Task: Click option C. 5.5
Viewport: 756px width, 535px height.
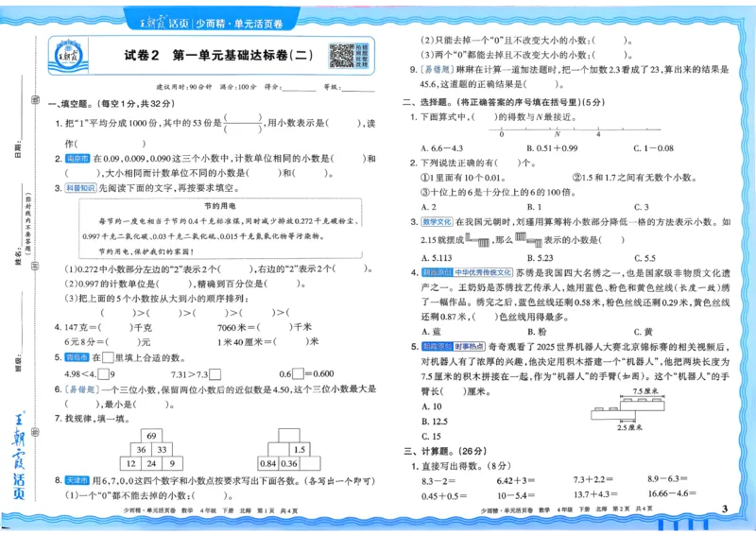Action: tap(644, 258)
